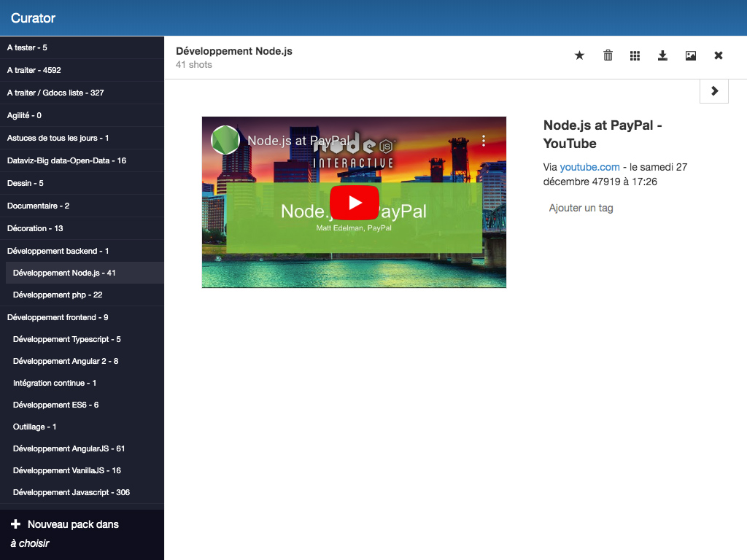Play the Node.js at PayPal video
This screenshot has width=747, height=560.
coord(354,202)
